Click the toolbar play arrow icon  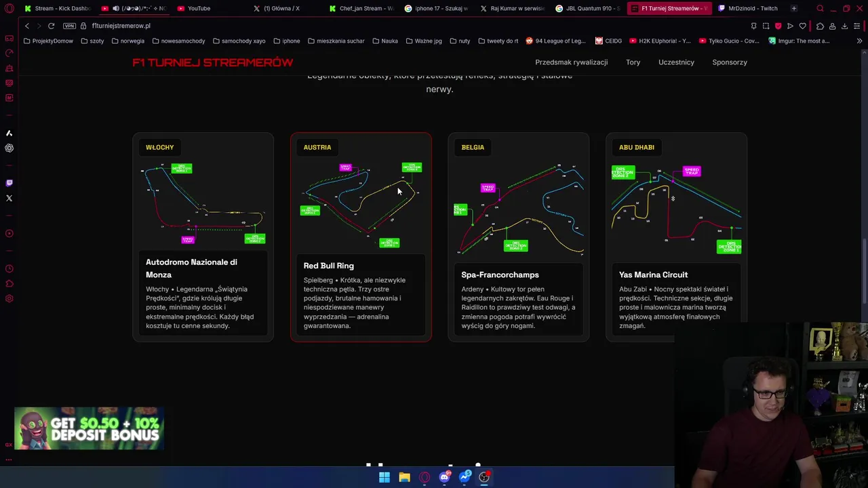click(790, 26)
